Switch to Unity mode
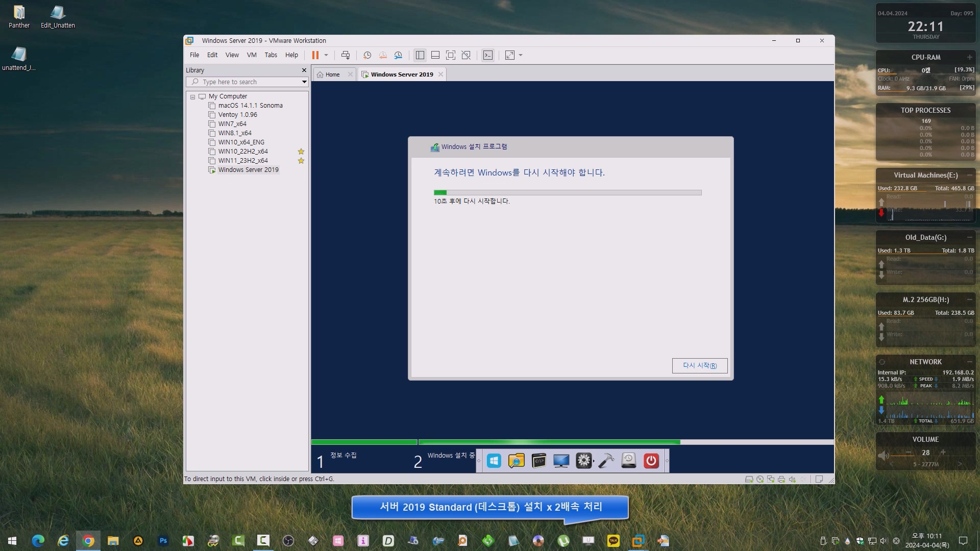Image resolution: width=980 pixels, height=551 pixels. pos(466,55)
